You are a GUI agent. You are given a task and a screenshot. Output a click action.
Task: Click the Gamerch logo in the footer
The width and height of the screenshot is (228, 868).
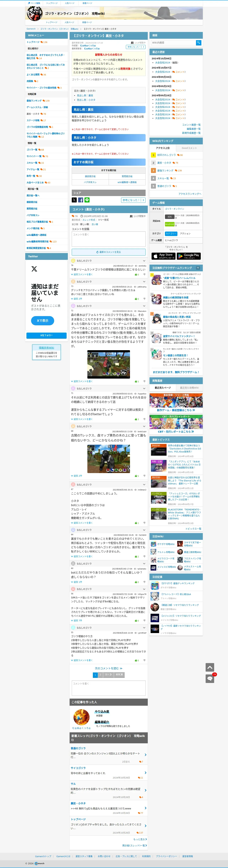pos(39,864)
